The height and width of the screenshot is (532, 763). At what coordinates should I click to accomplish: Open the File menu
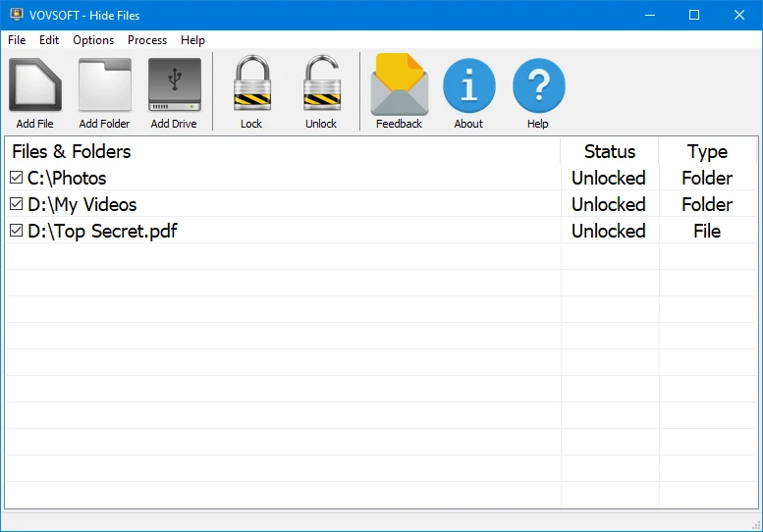click(17, 40)
